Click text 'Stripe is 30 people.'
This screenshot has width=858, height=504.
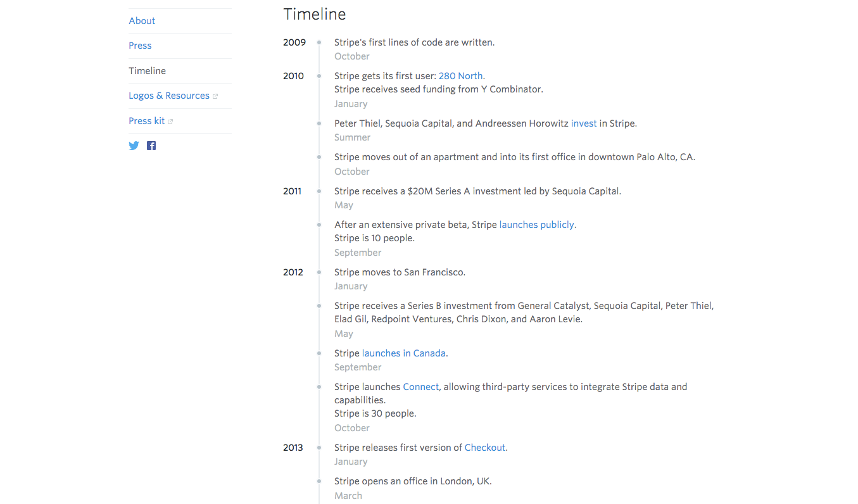375,413
